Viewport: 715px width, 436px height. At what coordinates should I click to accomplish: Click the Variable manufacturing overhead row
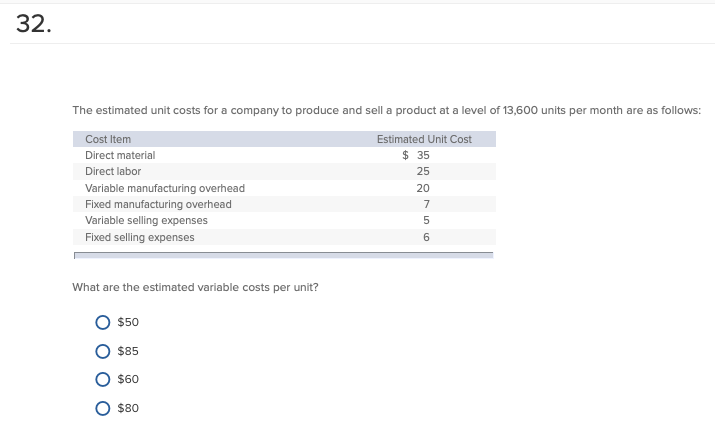pos(285,188)
